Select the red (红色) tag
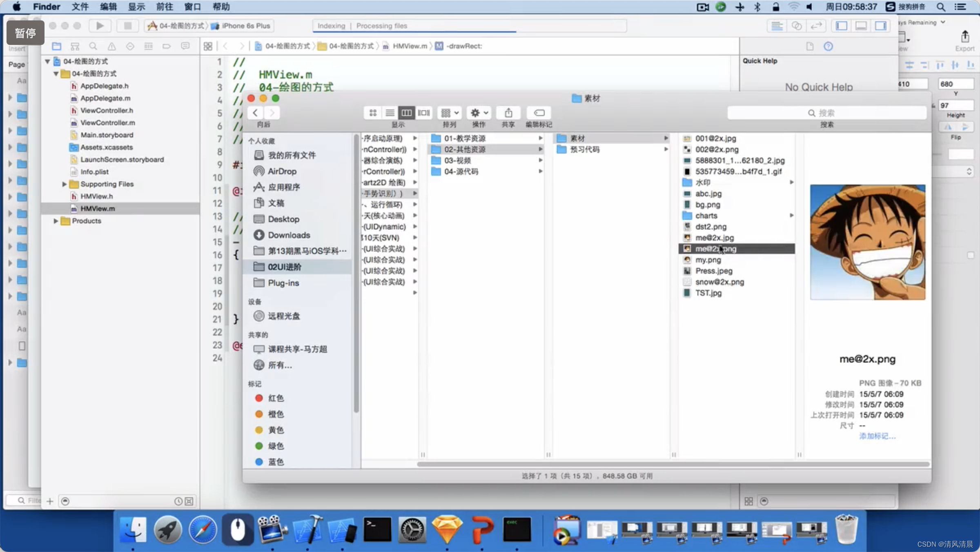This screenshot has width=980, height=552. click(276, 398)
